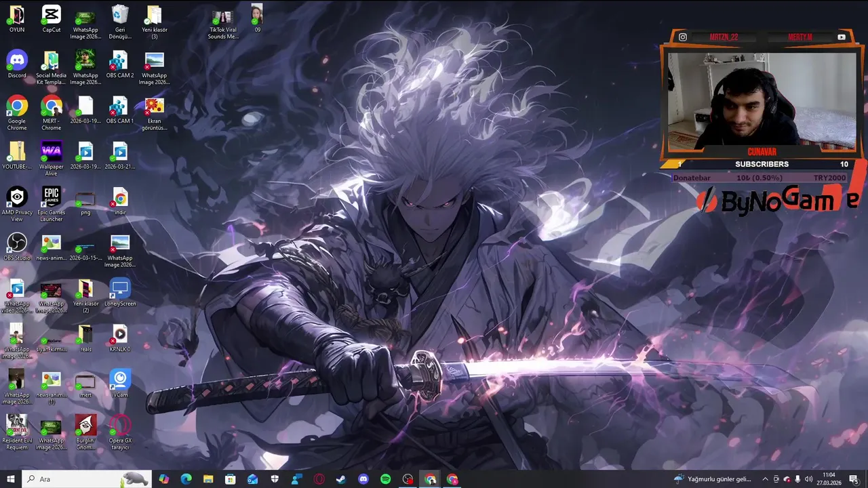Screen dimensions: 868x488
Task: Open the Windows Start menu
Action: [11, 479]
